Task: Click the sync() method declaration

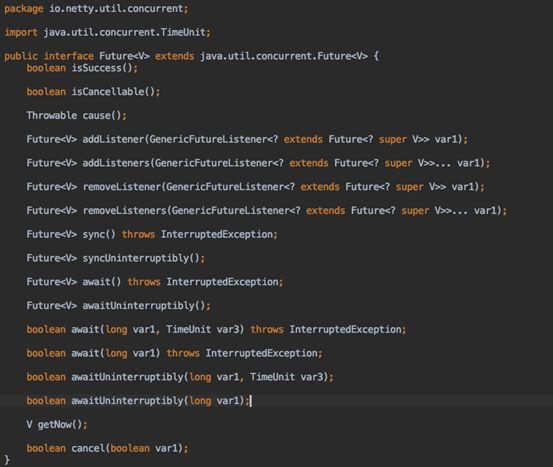Action: (152, 234)
